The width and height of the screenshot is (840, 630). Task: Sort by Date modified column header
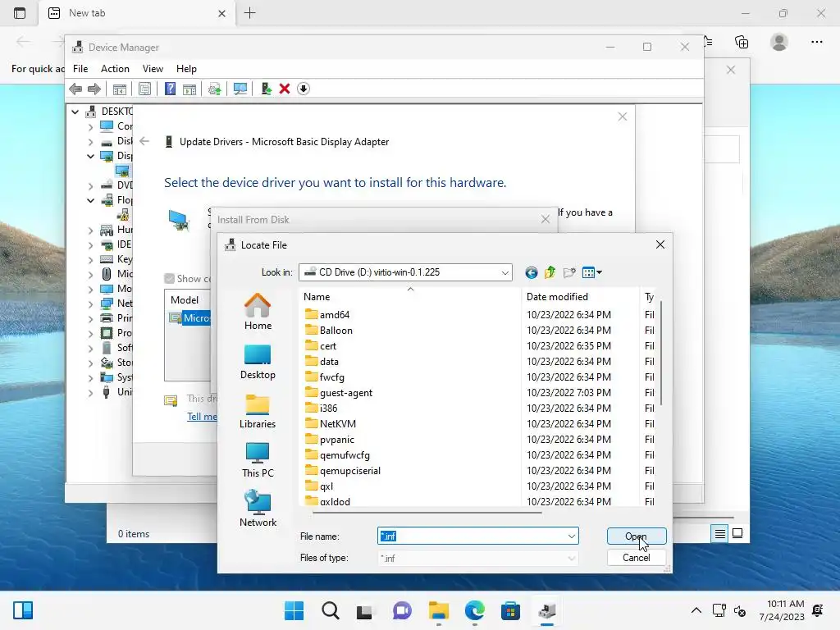pos(580,297)
